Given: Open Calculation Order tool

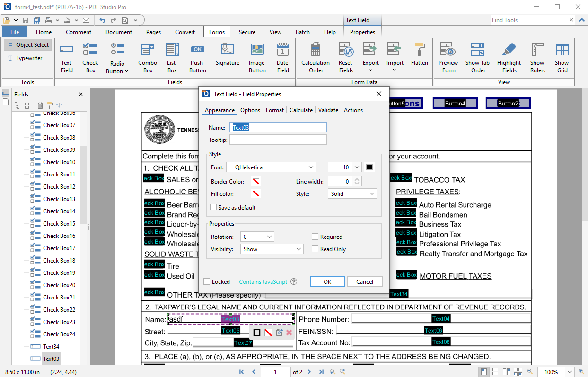Looking at the screenshot, I should pyautogui.click(x=316, y=57).
